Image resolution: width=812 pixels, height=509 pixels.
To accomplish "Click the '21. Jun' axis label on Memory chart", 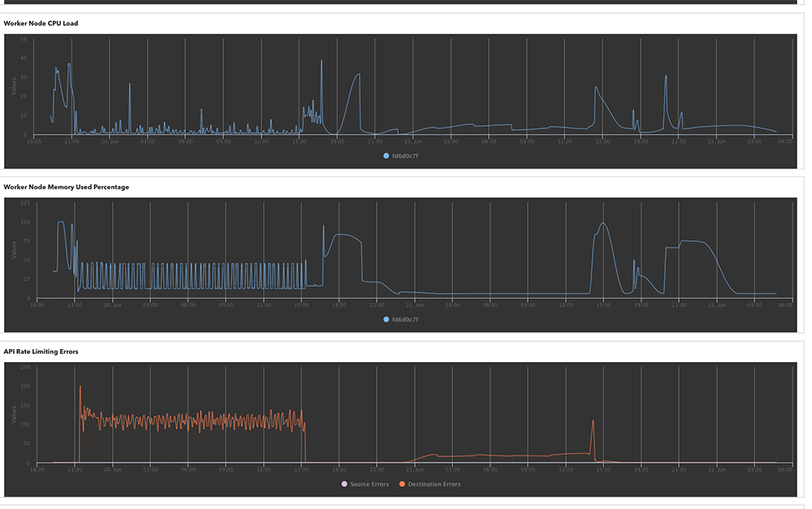I will 414,305.
